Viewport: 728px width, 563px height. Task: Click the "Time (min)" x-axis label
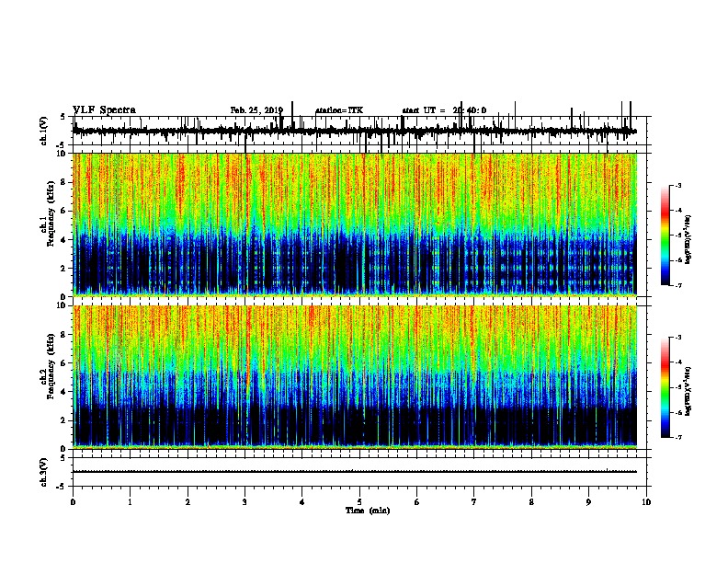click(x=368, y=511)
